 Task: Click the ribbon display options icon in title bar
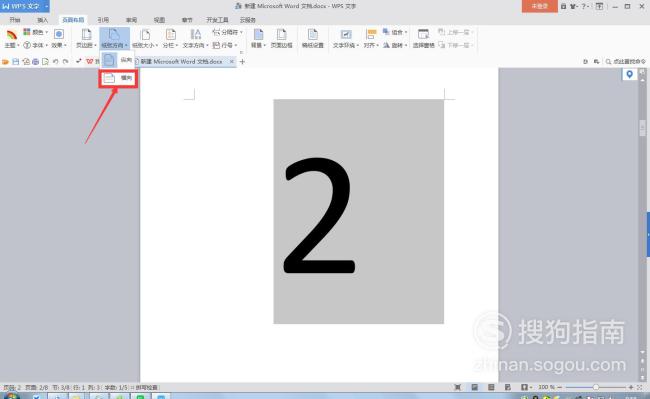coord(599,6)
